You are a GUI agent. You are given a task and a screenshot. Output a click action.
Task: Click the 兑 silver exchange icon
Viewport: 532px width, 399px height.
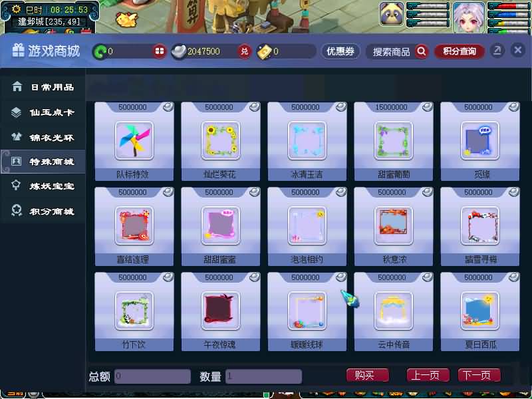click(x=244, y=51)
